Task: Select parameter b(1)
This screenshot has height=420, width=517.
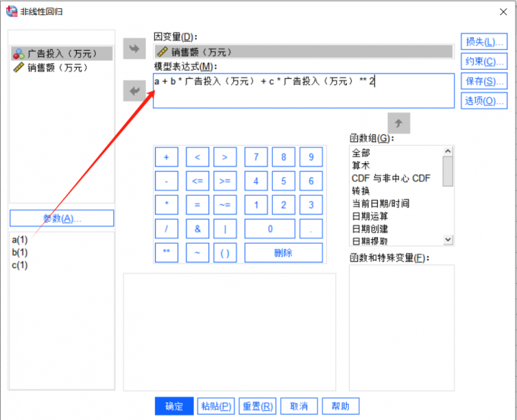Action: (20, 253)
